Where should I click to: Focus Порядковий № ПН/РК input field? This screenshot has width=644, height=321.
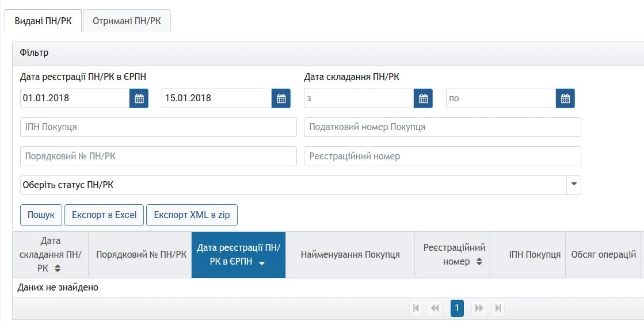(158, 156)
